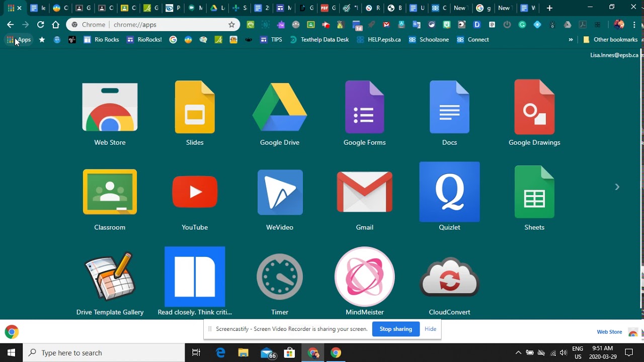The height and width of the screenshot is (362, 644).
Task: Open the Chrome profile avatar
Action: click(x=619, y=25)
